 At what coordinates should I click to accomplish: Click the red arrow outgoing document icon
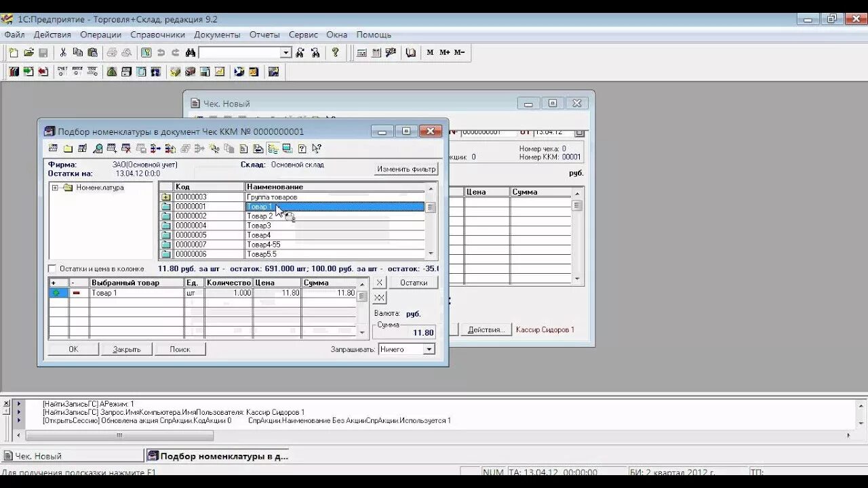click(43, 72)
